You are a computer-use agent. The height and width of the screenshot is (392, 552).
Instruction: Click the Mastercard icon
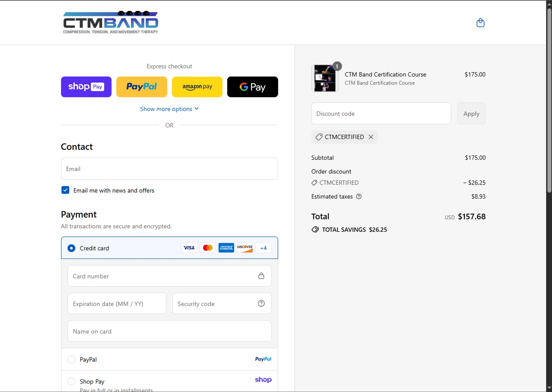[208, 248]
